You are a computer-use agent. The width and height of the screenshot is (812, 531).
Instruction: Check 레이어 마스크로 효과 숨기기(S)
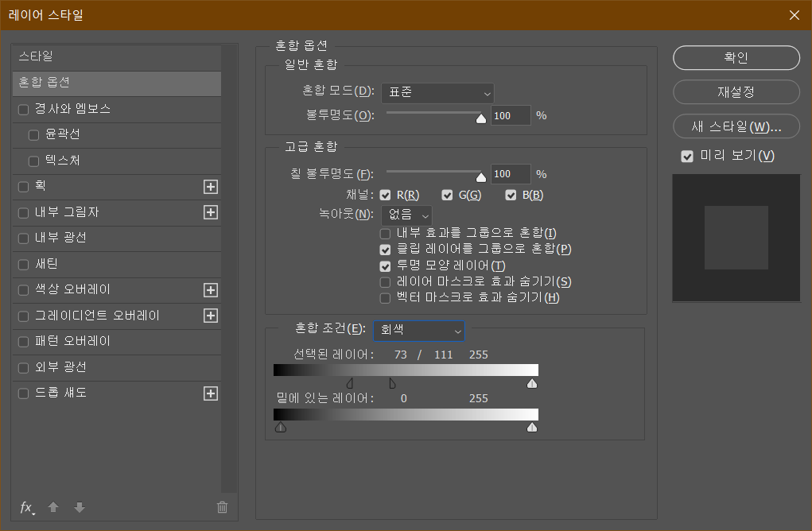click(x=385, y=282)
